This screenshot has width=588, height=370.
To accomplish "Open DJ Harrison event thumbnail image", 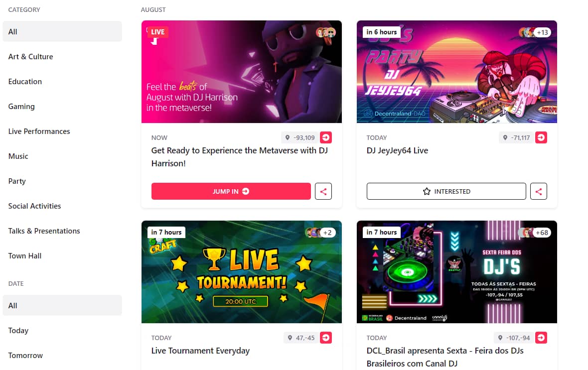I will (x=242, y=72).
